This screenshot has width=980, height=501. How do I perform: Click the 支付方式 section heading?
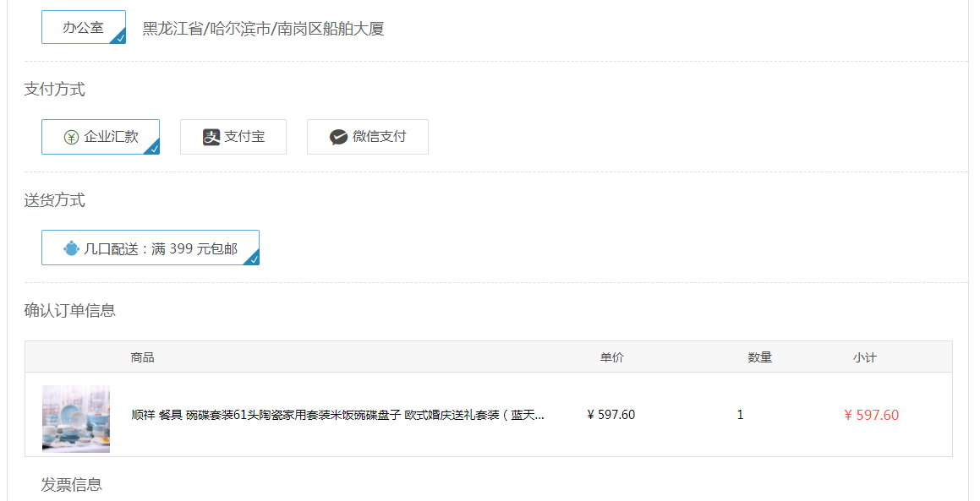[54, 90]
